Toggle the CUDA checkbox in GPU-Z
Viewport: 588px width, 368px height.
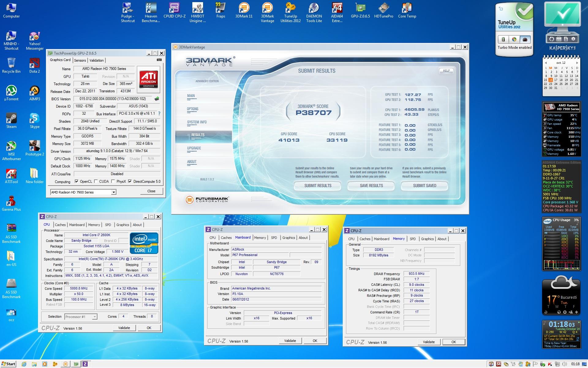point(96,182)
